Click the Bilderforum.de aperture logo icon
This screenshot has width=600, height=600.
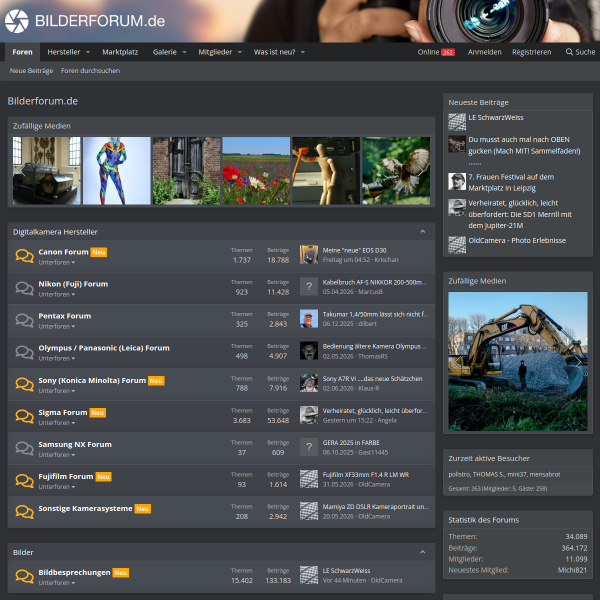pos(16,21)
